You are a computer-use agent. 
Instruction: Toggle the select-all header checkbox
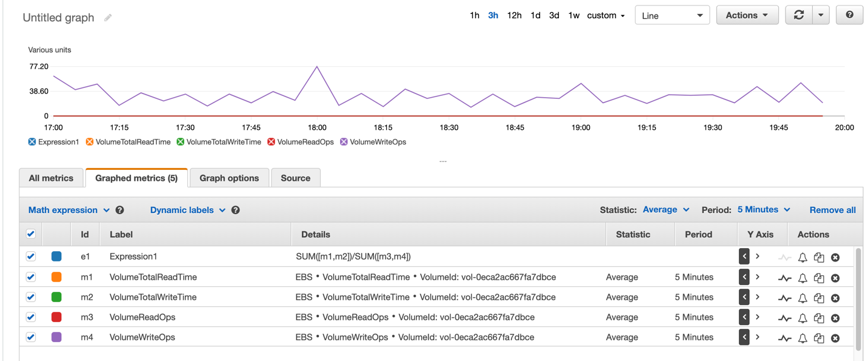pyautogui.click(x=31, y=234)
